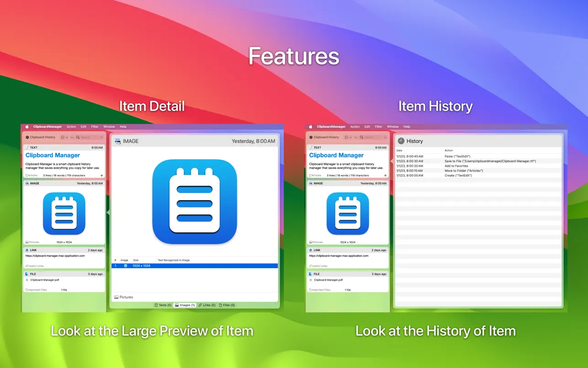Click IMAGE type icon in Item History sidebar list
The width and height of the screenshot is (588, 368).
pyautogui.click(x=310, y=183)
